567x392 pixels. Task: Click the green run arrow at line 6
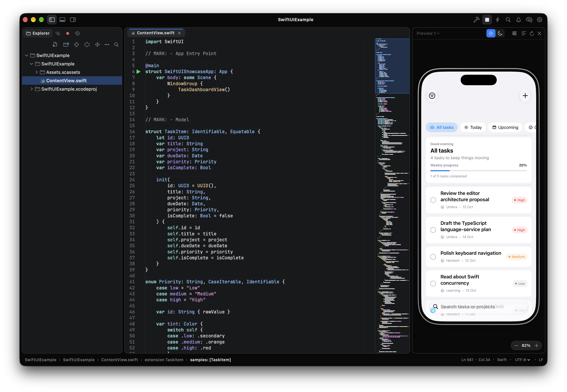coord(138,72)
